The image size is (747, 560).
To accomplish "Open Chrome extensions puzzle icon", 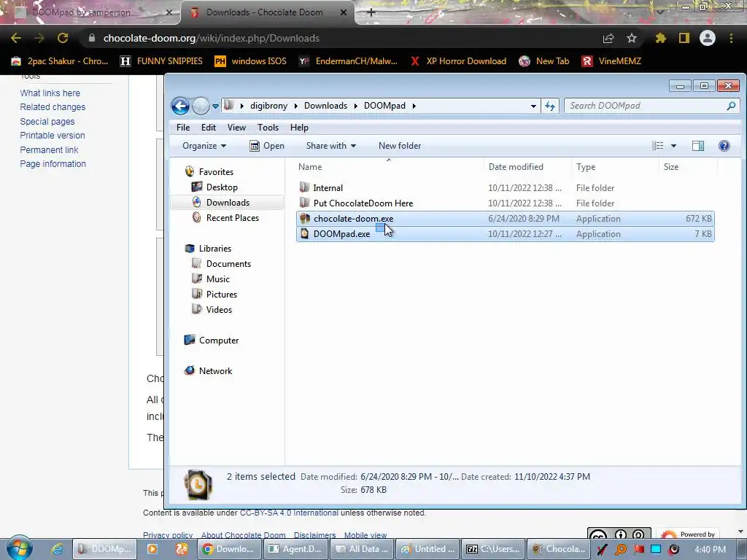I will point(661,38).
